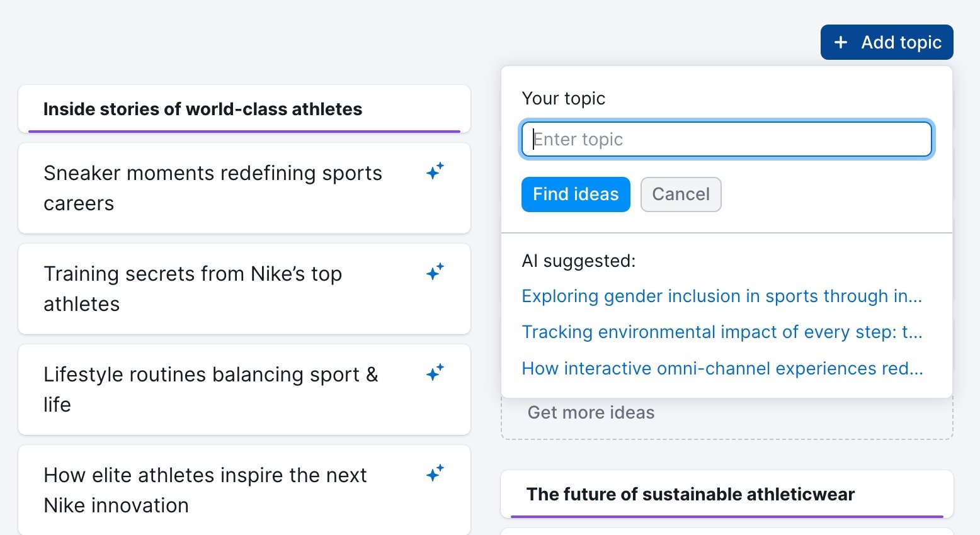This screenshot has width=980, height=535.
Task: Cancel the new topic popup
Action: pos(680,194)
